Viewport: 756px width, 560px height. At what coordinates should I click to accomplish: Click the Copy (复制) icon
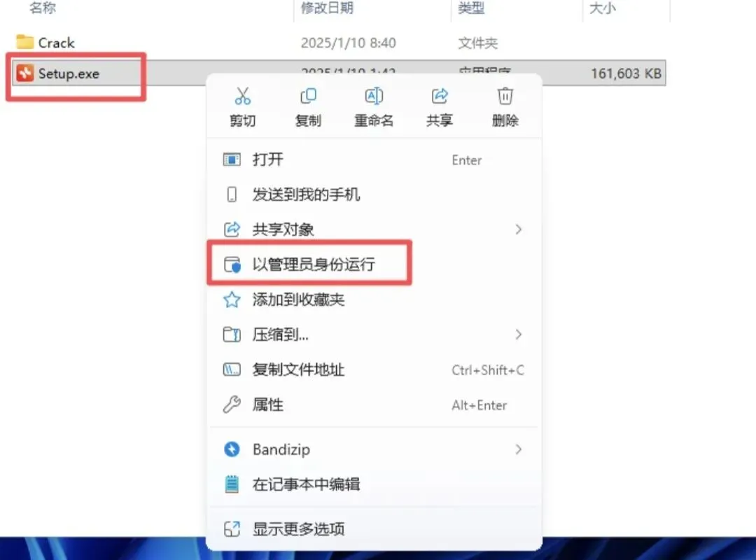click(308, 96)
